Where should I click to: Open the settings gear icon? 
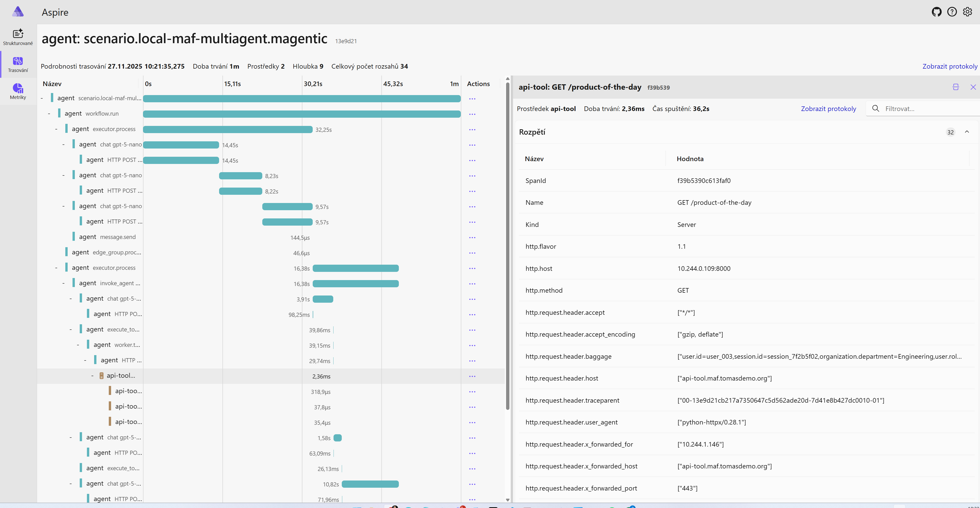pos(967,12)
